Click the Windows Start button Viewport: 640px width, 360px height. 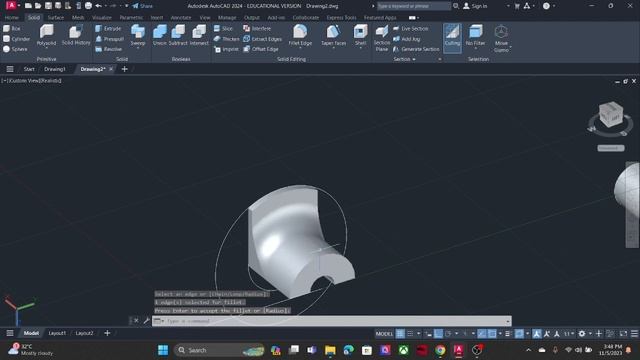(163, 350)
